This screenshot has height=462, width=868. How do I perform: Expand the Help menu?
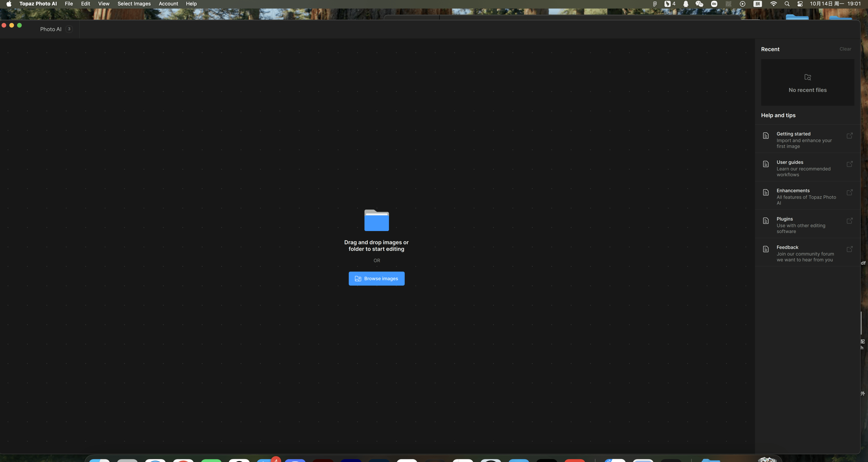pyautogui.click(x=191, y=4)
